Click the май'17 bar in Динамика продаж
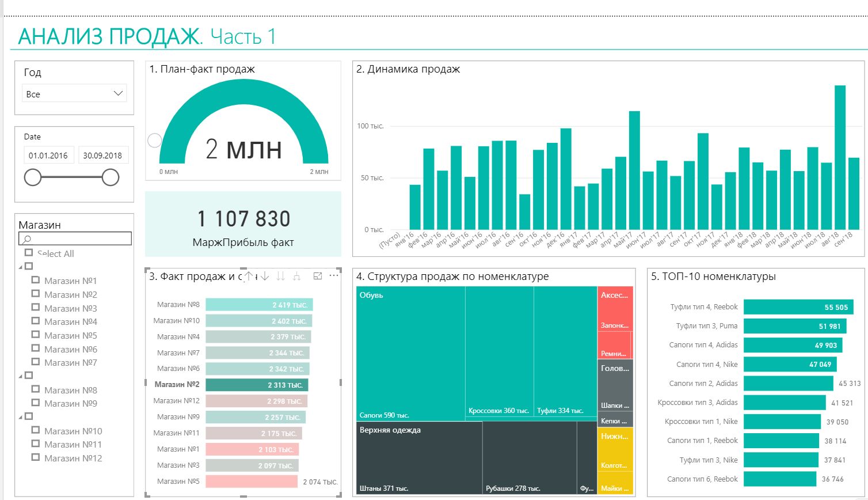Image resolution: width=868 pixels, height=500 pixels. [634, 171]
